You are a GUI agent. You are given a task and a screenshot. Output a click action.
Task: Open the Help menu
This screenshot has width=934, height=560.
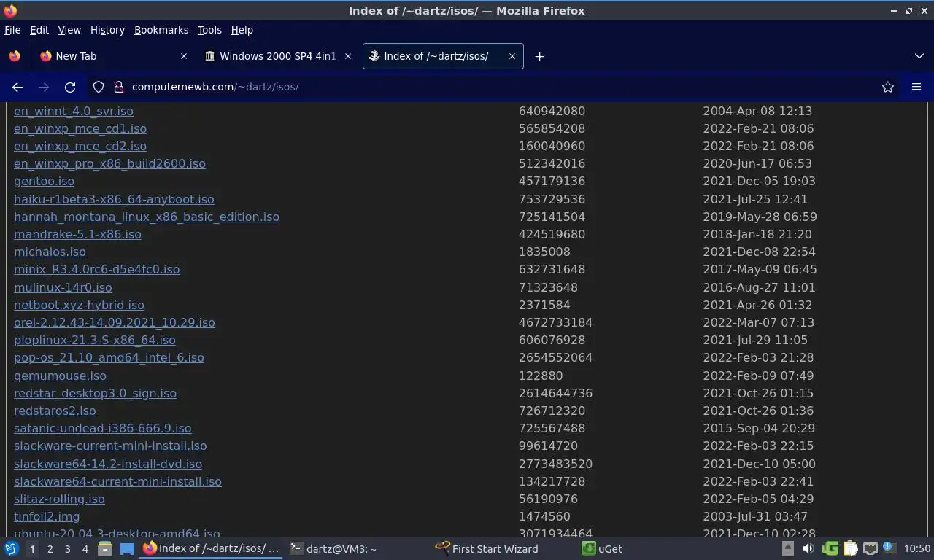click(242, 30)
